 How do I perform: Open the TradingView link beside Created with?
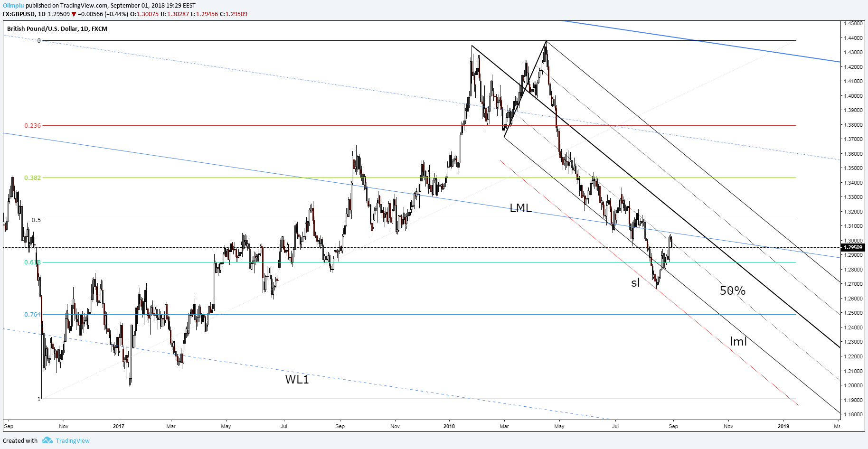(73, 440)
